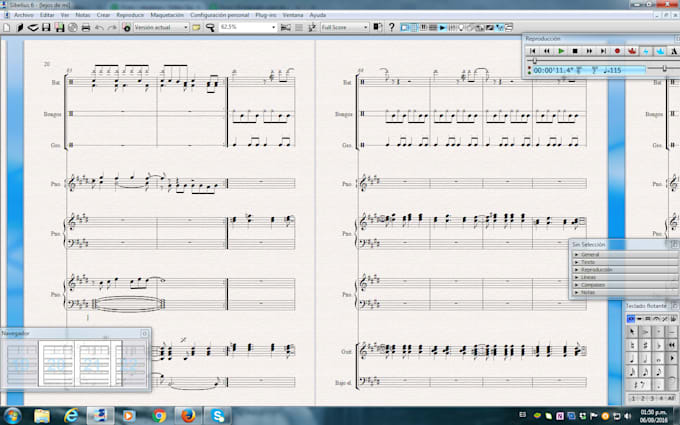
Task: Click the question mark help icon
Action: click(x=391, y=27)
